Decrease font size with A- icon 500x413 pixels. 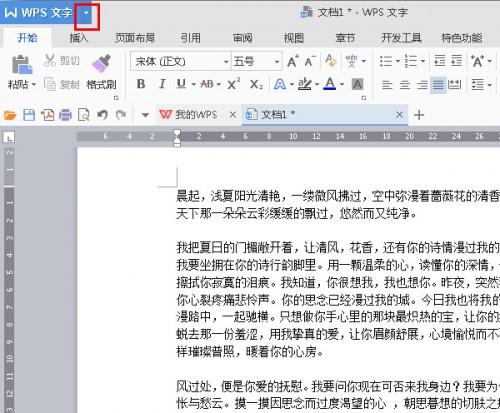[310, 61]
